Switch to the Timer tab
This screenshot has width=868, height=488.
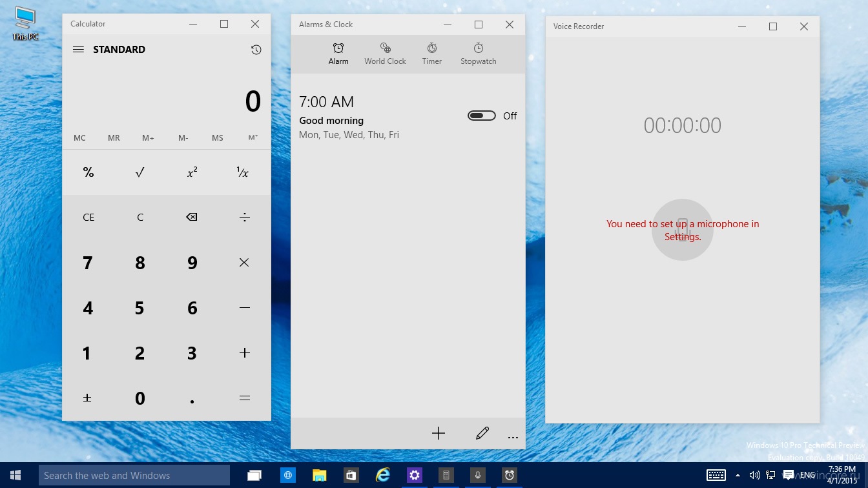pos(432,54)
